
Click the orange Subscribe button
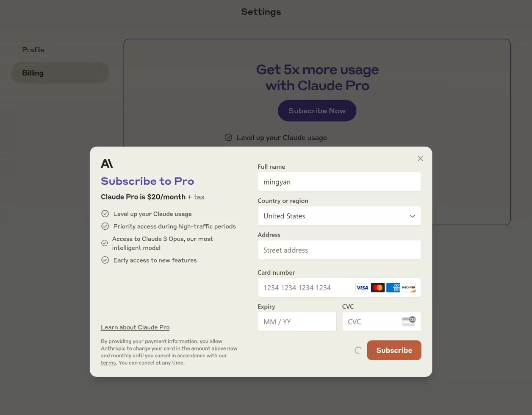coord(394,350)
